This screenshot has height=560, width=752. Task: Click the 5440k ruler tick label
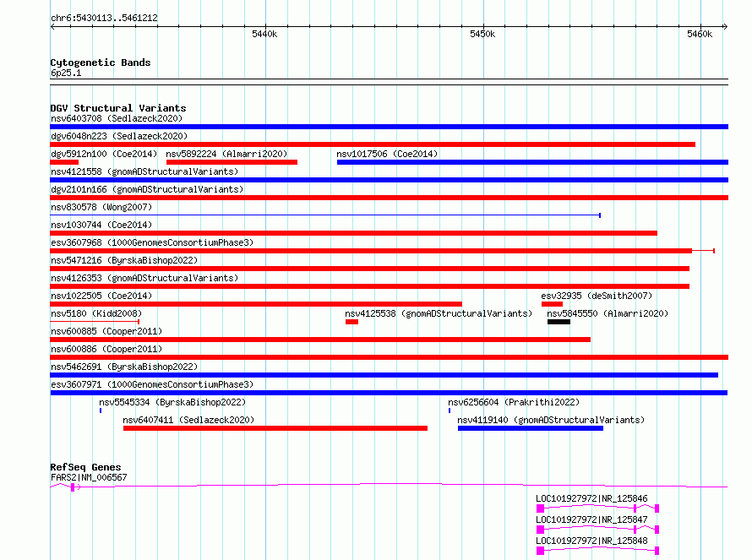tap(264, 34)
